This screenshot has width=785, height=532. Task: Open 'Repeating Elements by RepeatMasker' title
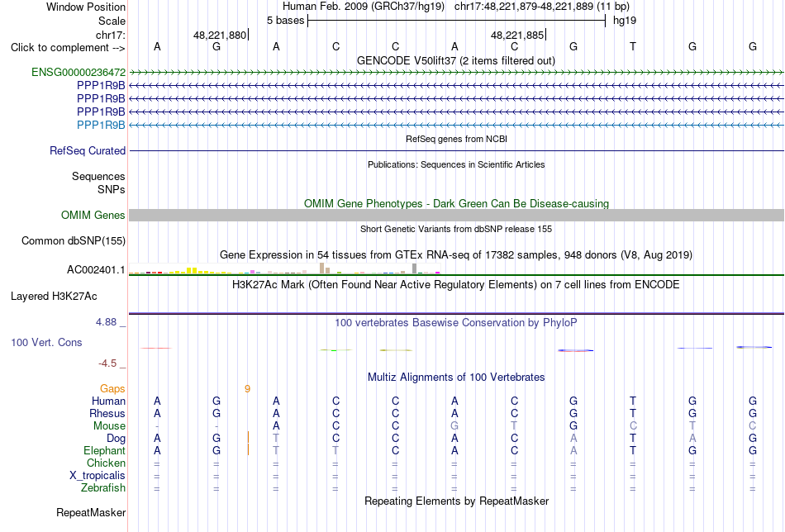point(456,501)
